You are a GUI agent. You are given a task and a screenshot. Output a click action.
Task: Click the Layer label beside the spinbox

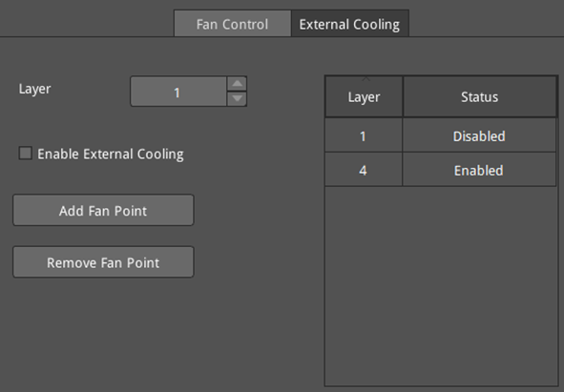34,89
